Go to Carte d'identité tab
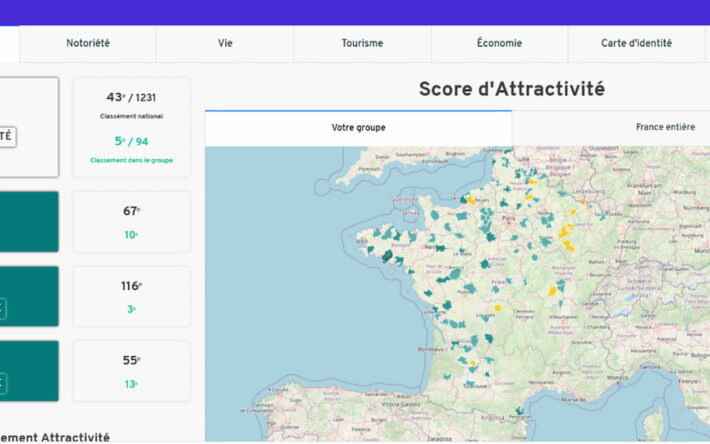This screenshot has width=710, height=444. tap(636, 43)
